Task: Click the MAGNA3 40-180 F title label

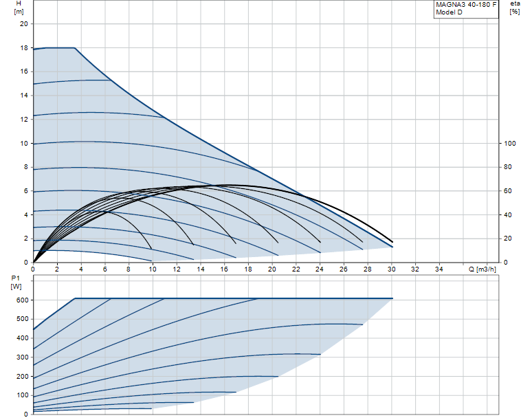Action: click(466, 4)
